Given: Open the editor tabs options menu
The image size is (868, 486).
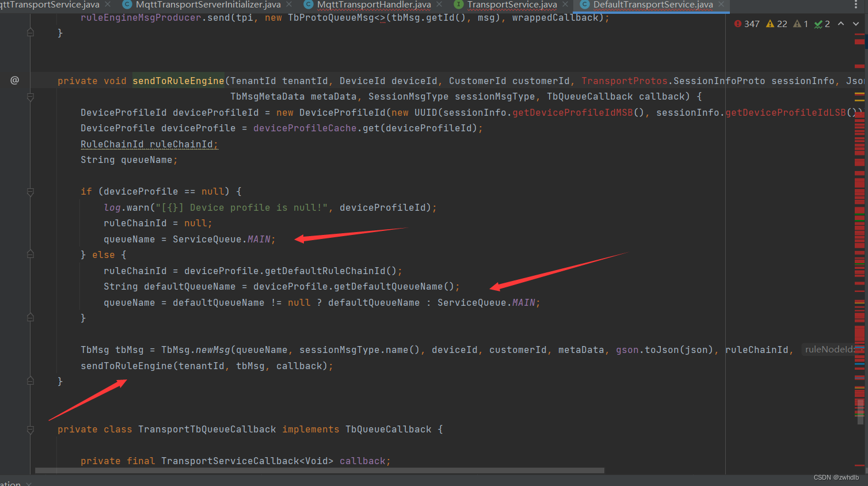Looking at the screenshot, I should coord(856,5).
